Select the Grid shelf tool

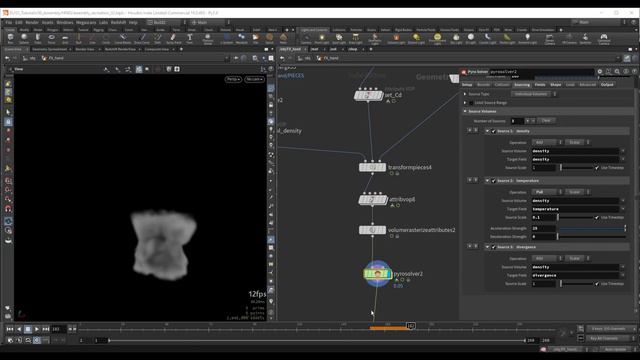65,39
